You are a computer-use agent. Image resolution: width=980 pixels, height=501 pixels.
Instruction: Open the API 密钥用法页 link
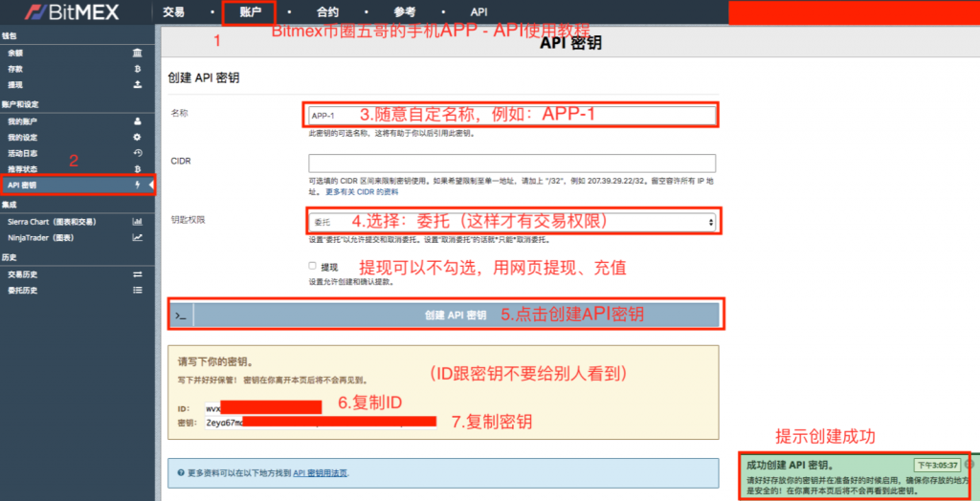tap(320, 473)
